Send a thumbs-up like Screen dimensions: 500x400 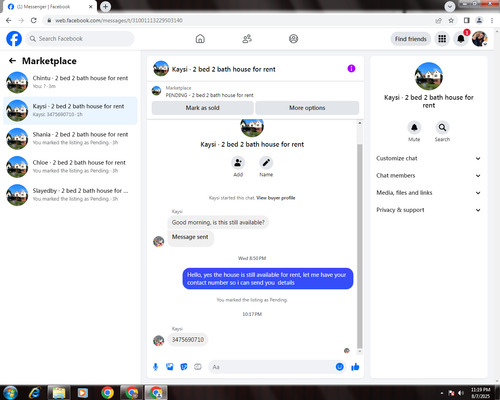(x=355, y=367)
